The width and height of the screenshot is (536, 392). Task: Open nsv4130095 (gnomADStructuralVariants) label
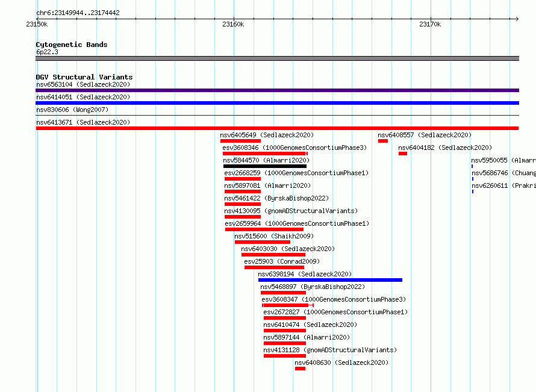[291, 211]
